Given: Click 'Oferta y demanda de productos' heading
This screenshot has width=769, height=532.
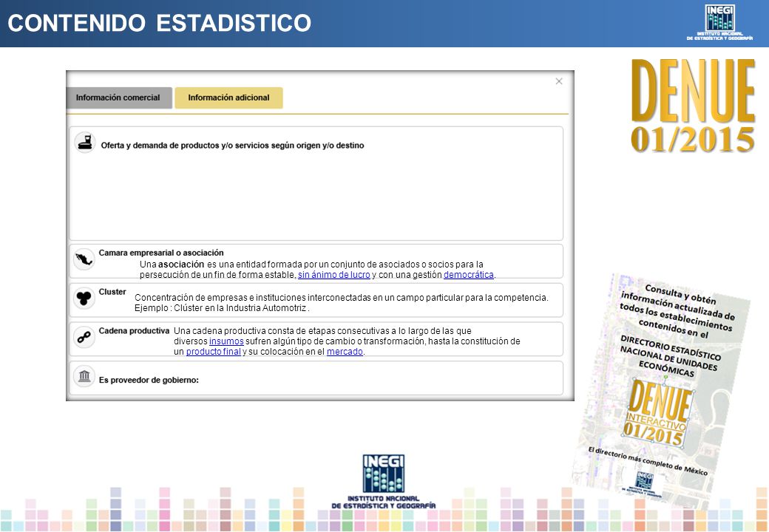Looking at the screenshot, I should coord(232,146).
